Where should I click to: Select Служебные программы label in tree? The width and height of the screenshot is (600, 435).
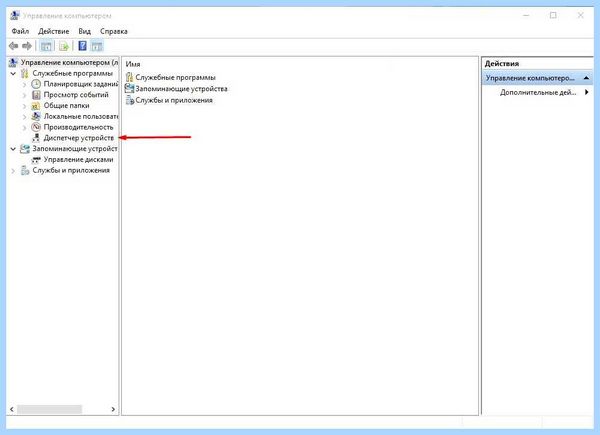72,73
